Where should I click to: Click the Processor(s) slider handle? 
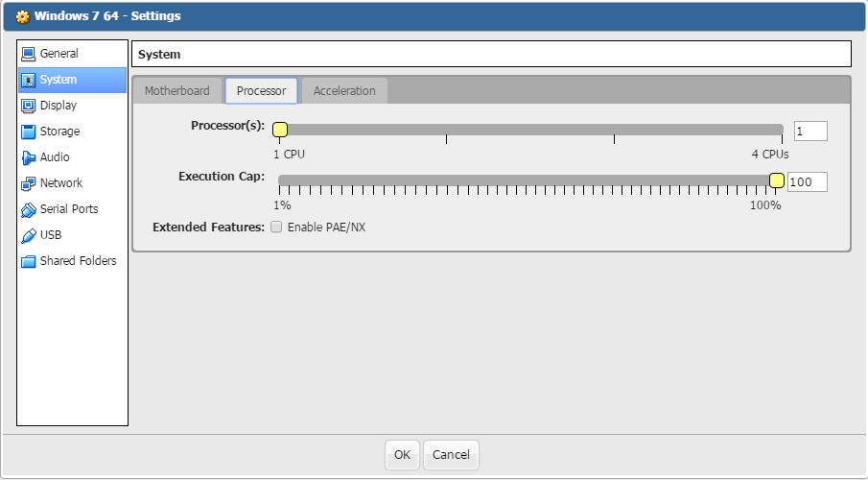pyautogui.click(x=280, y=131)
